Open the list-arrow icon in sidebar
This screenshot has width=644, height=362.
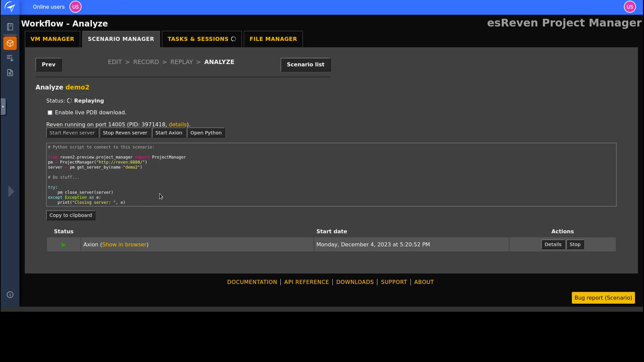10,58
